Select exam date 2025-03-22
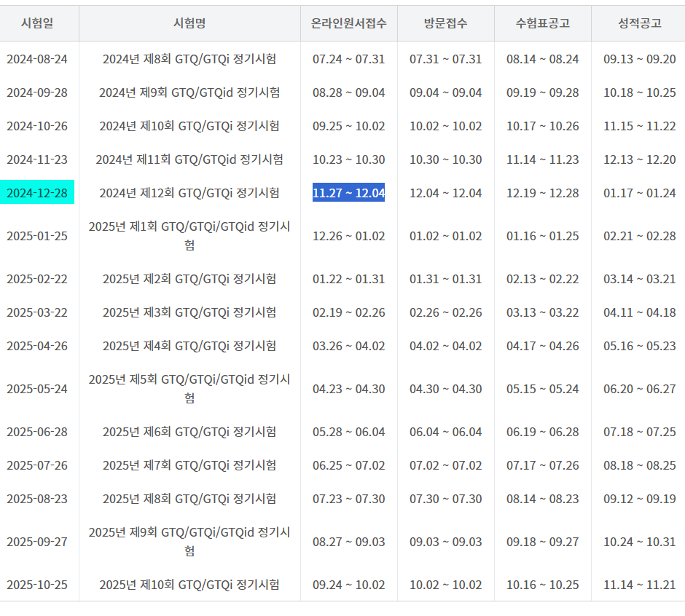This screenshot has height=616, width=685. click(x=37, y=312)
